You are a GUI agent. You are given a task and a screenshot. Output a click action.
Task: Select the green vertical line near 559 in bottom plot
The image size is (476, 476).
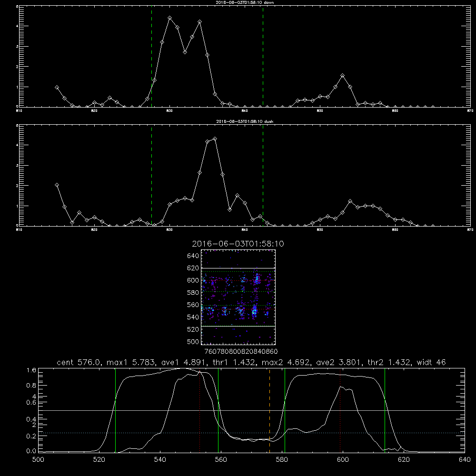click(218, 410)
